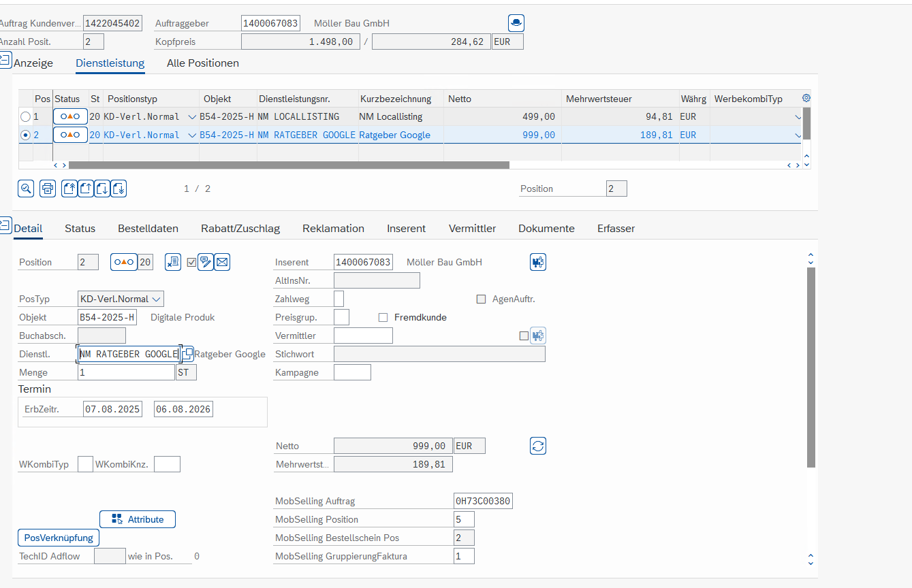912x588 pixels.
Task: Toggle the Fremdkunde checkbox
Action: coord(383,317)
